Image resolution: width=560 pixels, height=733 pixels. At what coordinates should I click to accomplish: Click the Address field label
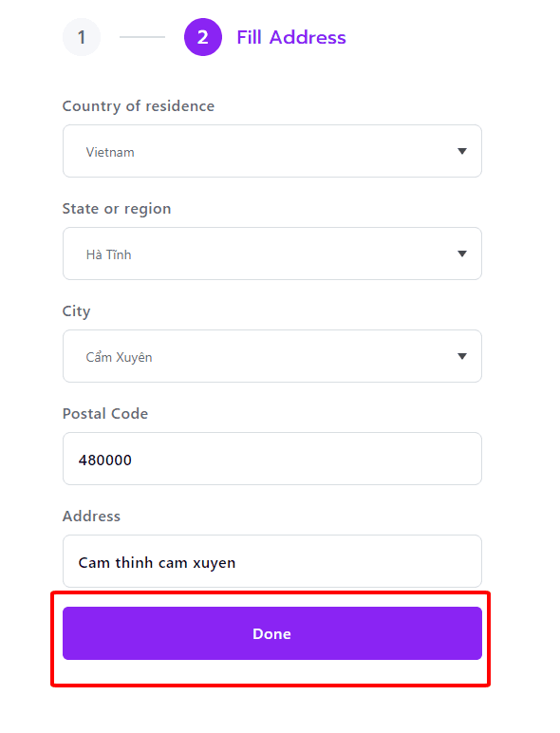tap(92, 517)
